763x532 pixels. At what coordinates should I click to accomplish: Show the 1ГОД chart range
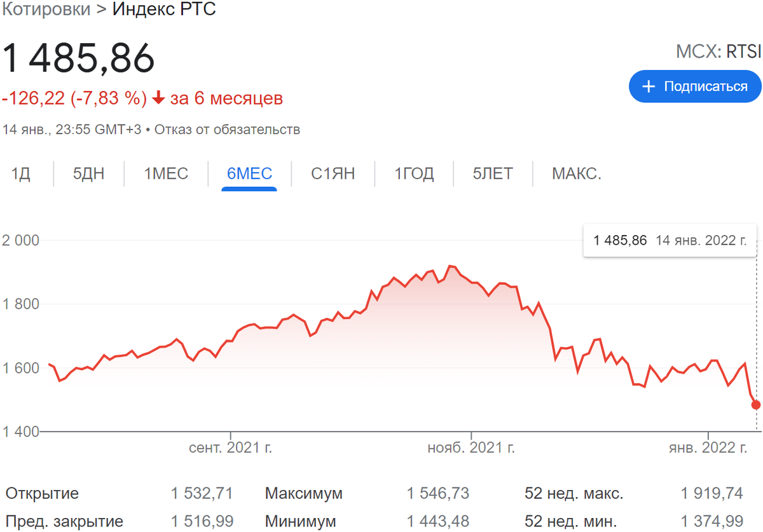[x=415, y=174]
